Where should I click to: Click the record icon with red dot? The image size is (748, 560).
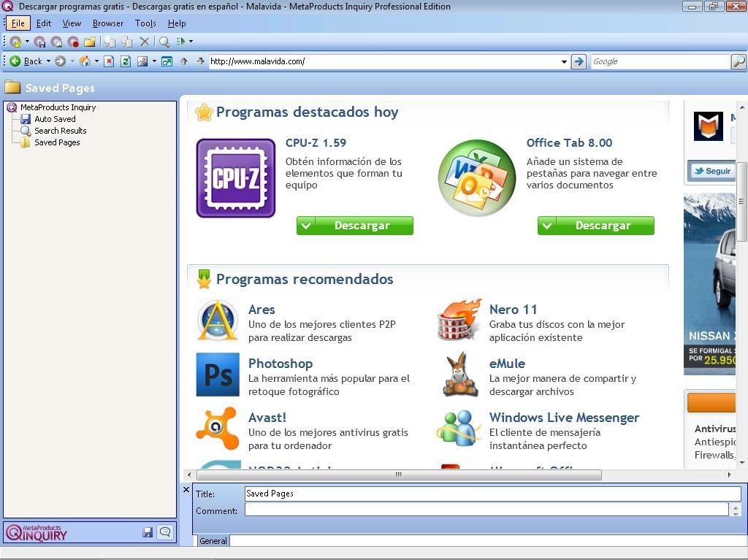coord(73,42)
